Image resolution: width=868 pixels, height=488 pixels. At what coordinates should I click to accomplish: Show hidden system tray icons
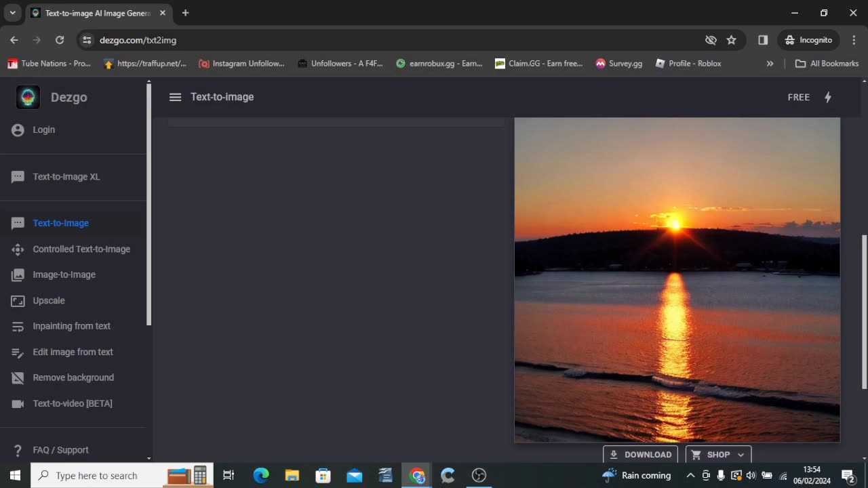pos(690,475)
